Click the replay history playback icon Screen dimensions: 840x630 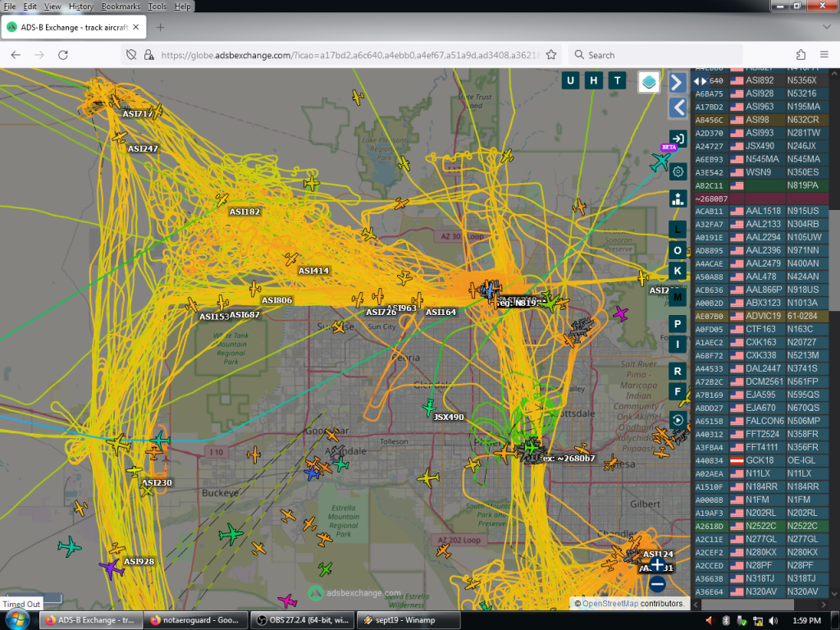[678, 420]
